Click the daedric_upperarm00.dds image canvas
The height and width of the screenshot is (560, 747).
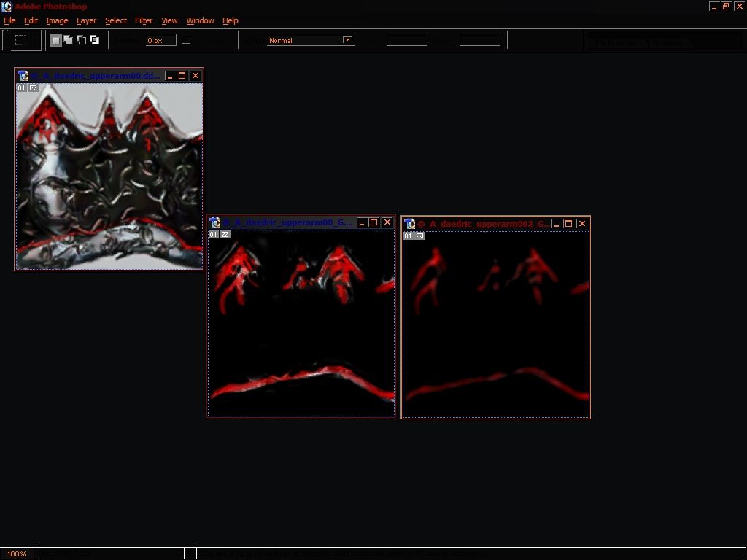[x=109, y=176]
